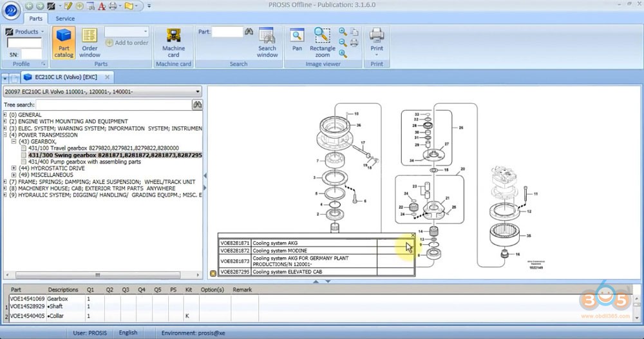Image resolution: width=644 pixels, height=339 pixels.
Task: Select (7) FRAME; SPRINGS; DAMPING tree item
Action: point(102,182)
